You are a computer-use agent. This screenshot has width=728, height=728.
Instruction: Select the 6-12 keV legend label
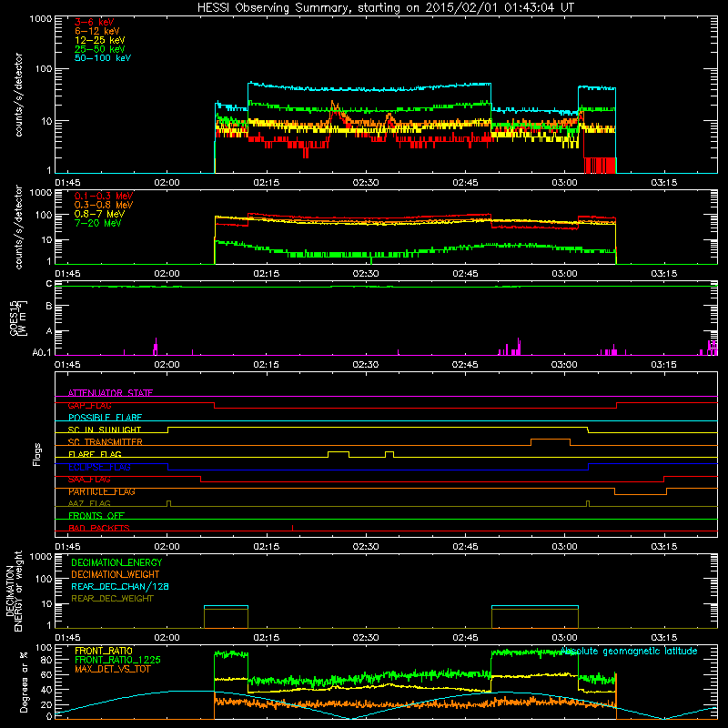click(x=97, y=31)
